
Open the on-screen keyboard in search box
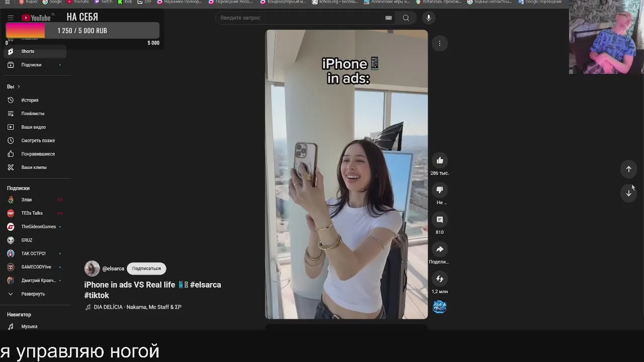388,18
